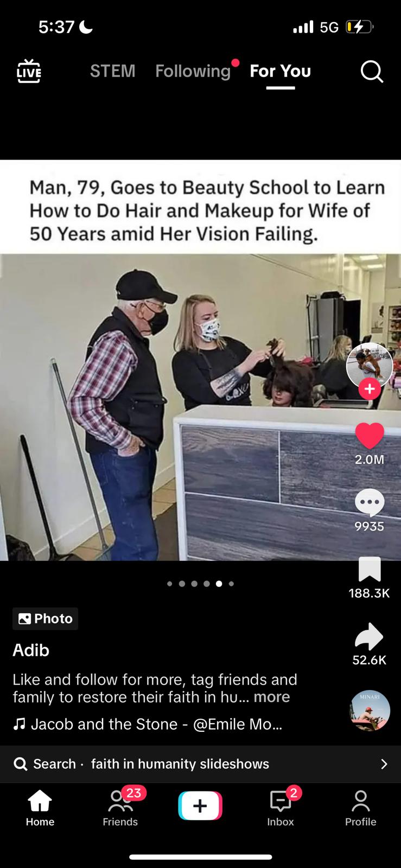Open faith in humanity slideshows search chevron

click(x=384, y=764)
